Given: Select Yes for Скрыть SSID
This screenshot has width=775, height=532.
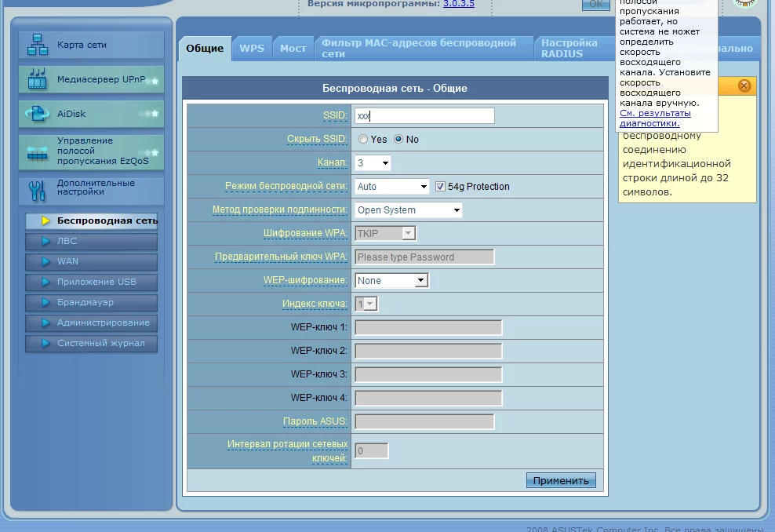Looking at the screenshot, I should (363, 140).
